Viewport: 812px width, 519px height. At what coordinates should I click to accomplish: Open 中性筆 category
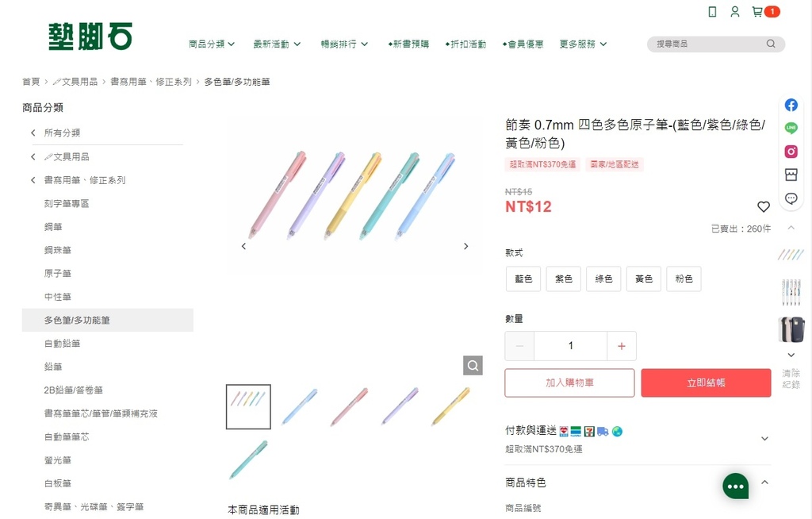57,297
